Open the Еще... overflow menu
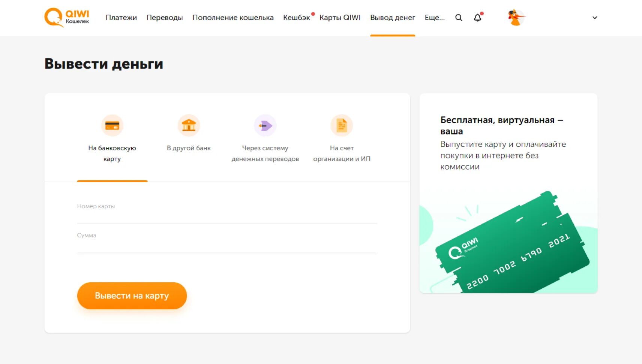This screenshot has width=642, height=364. [435, 18]
